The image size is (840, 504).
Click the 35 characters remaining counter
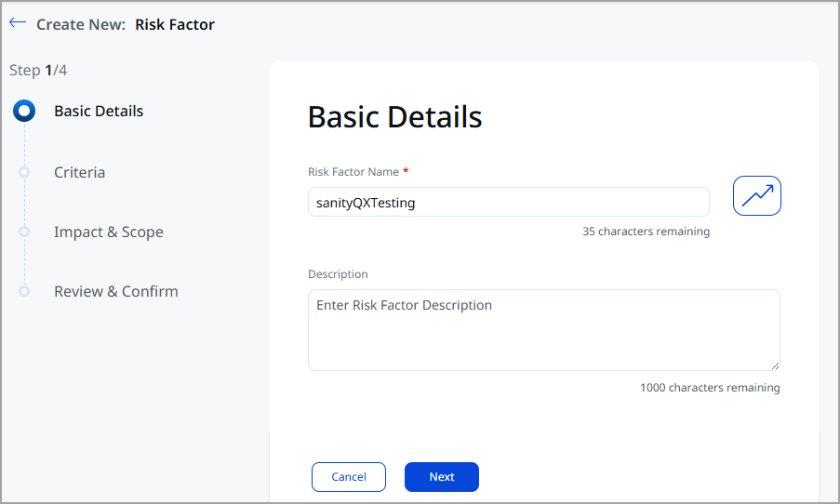[x=646, y=232]
